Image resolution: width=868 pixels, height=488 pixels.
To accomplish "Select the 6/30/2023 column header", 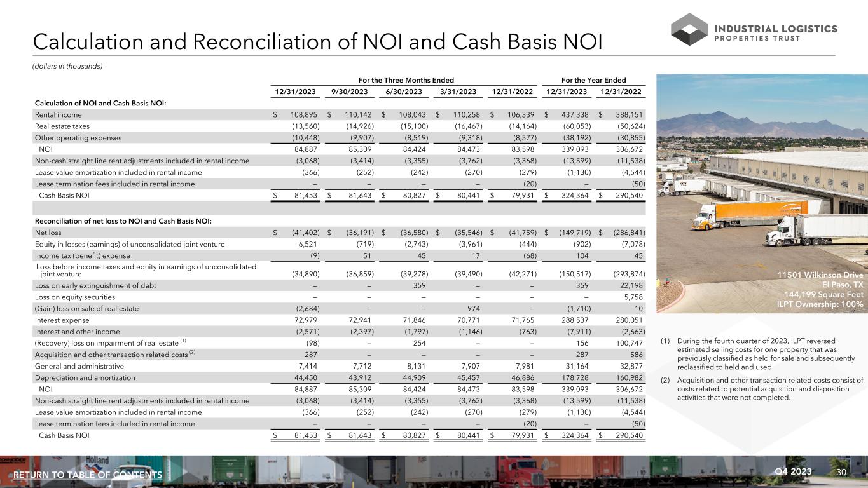I will [x=404, y=93].
